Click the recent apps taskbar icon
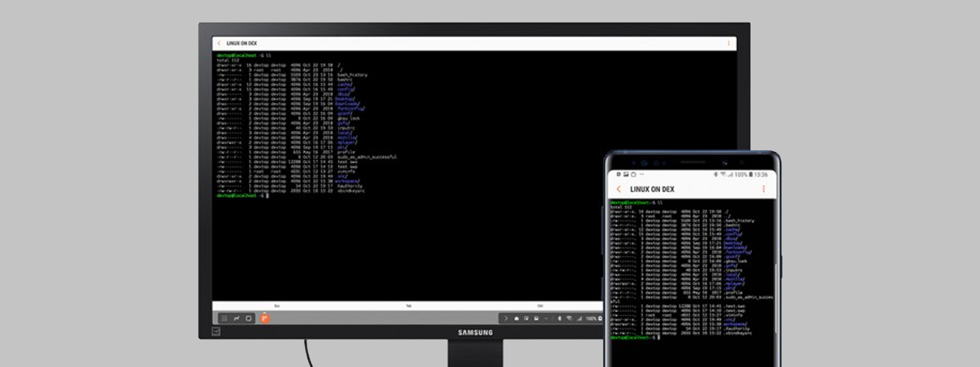The height and width of the screenshot is (367, 980). (x=236, y=318)
